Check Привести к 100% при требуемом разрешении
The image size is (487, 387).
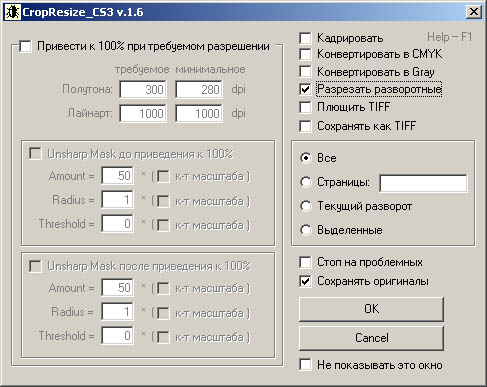(x=25, y=46)
